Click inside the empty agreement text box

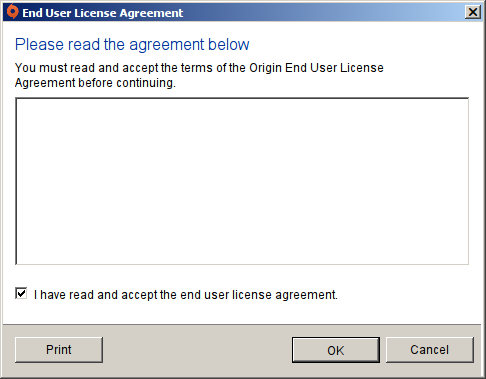[x=242, y=181]
